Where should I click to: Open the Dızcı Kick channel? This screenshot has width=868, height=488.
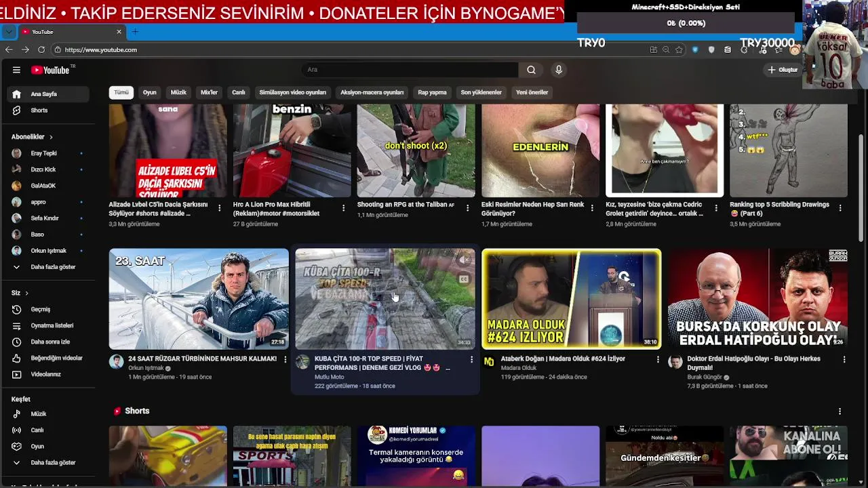pyautogui.click(x=47, y=169)
